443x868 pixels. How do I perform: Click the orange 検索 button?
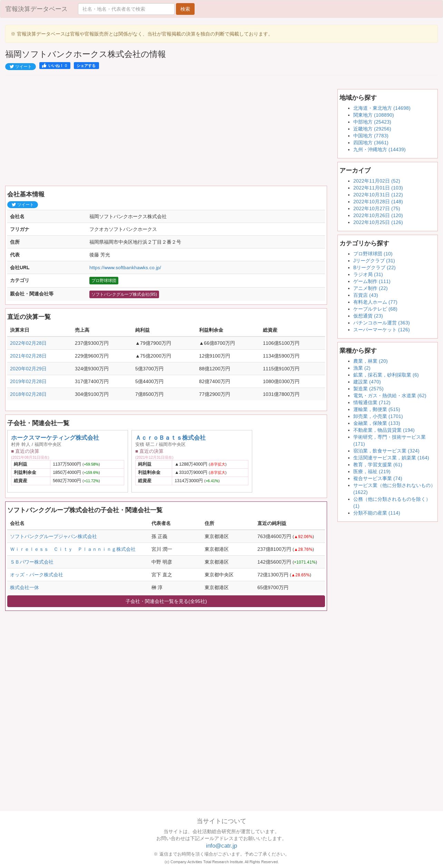coord(185,9)
